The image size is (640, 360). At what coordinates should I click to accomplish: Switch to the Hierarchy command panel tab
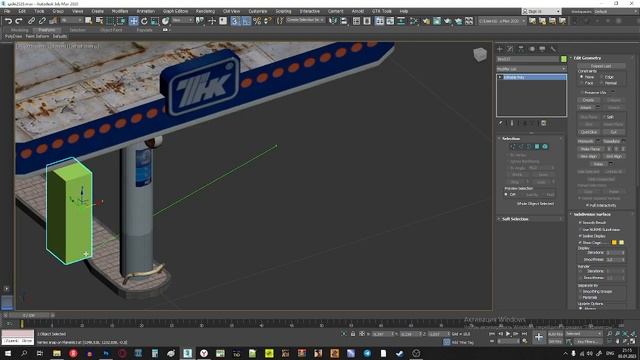click(521, 49)
